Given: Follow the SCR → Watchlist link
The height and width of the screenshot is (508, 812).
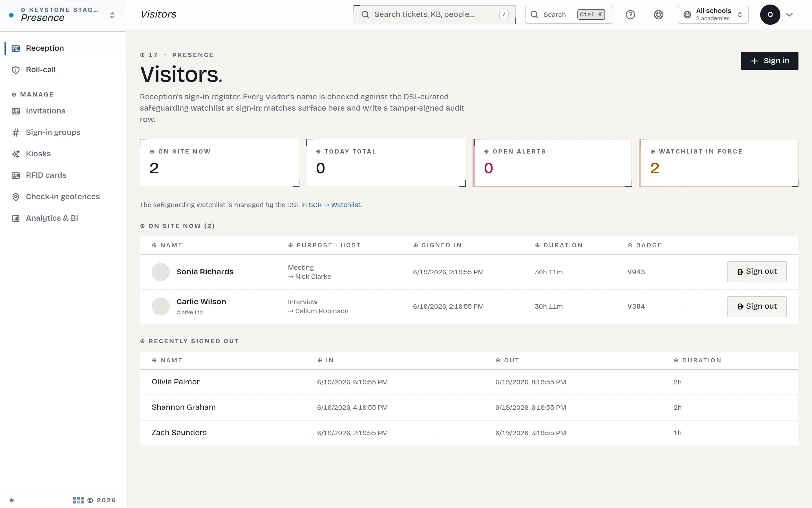Looking at the screenshot, I should click(335, 205).
